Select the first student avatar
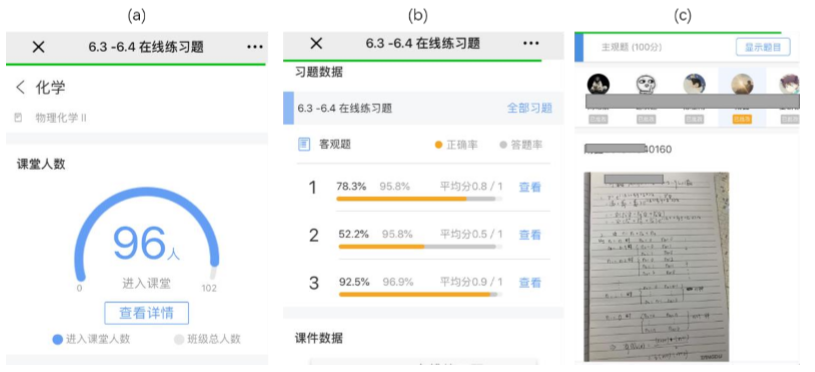Screen dimensions: 815x372 coord(598,84)
